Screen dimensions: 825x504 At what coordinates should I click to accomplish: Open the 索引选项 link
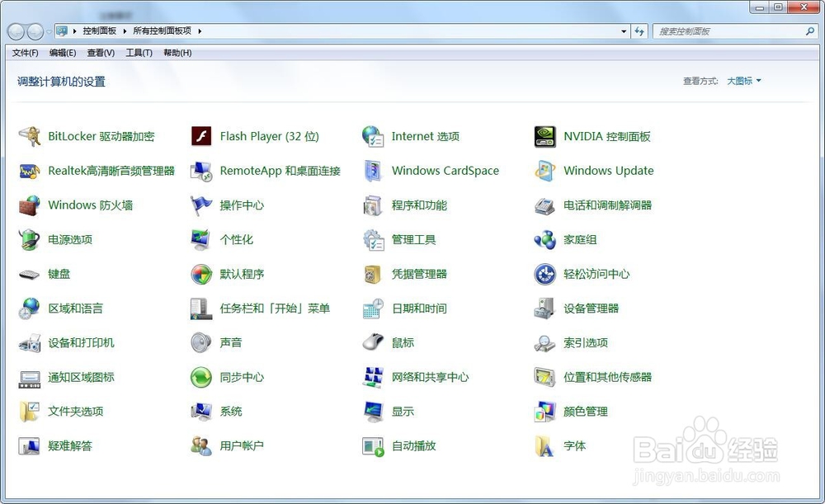pos(586,343)
